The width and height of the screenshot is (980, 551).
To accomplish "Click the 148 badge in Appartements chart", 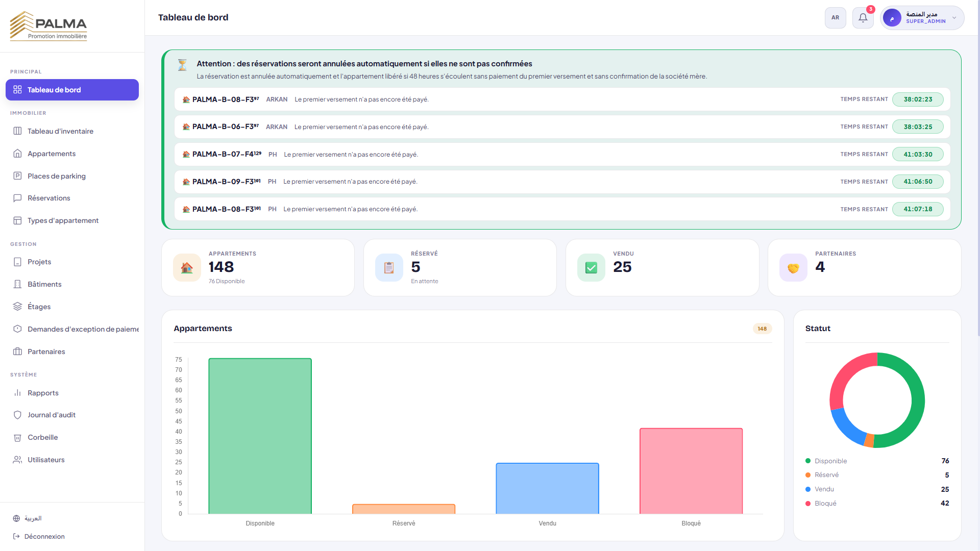I will point(762,329).
